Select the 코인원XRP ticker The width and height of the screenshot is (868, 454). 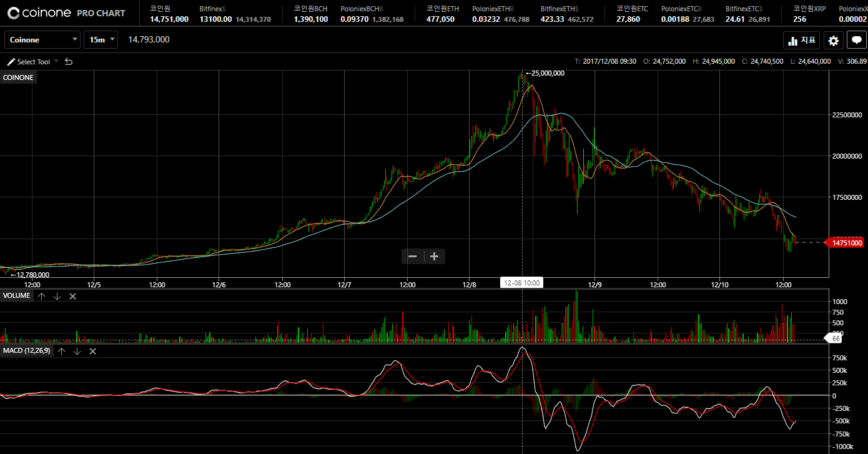pyautogui.click(x=809, y=14)
